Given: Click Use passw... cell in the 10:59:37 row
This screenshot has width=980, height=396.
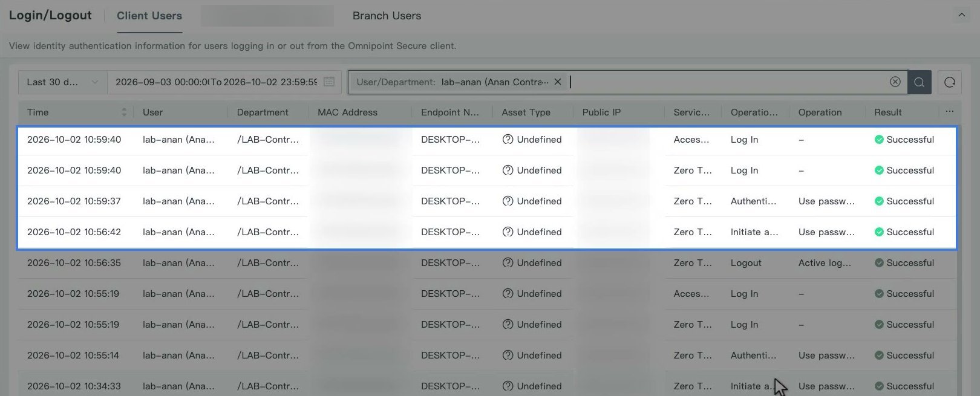Looking at the screenshot, I should 826,201.
